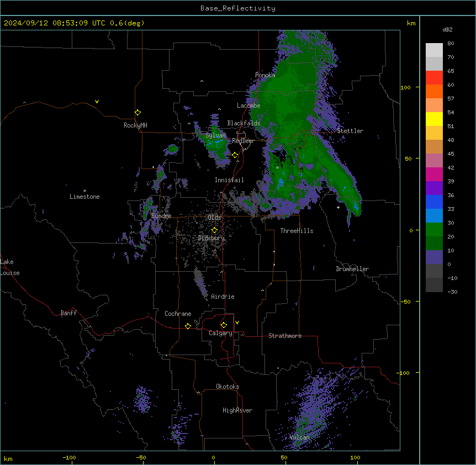Click the Sylvan label

click(215, 135)
